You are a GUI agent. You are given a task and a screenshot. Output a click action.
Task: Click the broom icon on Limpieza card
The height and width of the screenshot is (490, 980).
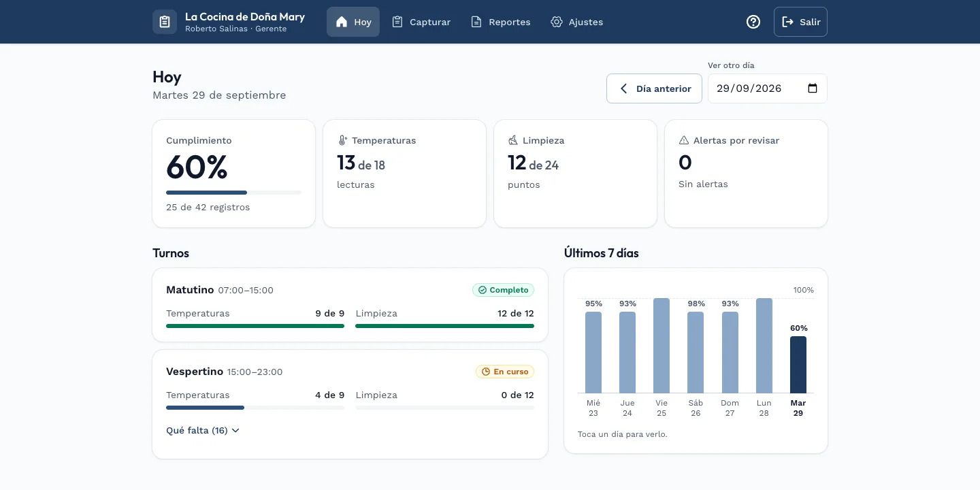coord(513,140)
